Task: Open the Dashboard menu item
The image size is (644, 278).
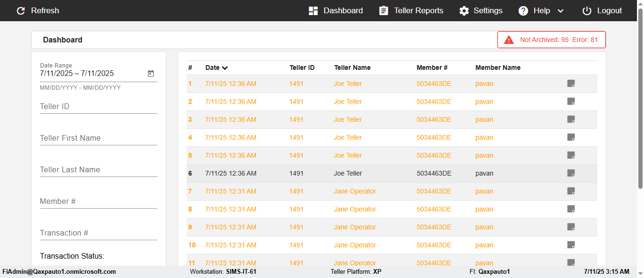Action: pyautogui.click(x=336, y=11)
